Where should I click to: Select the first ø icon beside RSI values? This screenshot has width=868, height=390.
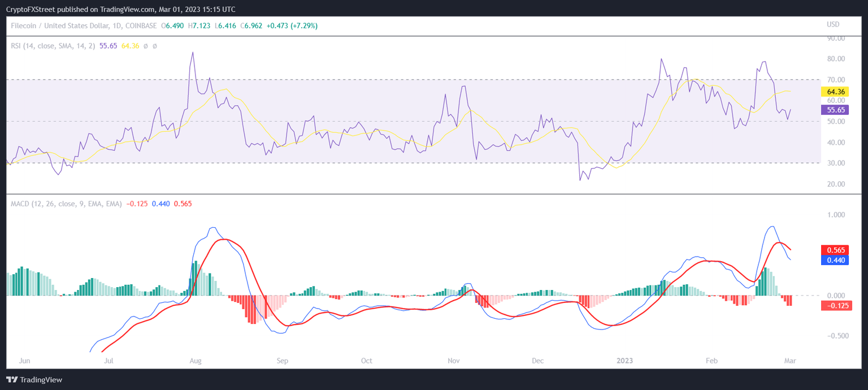pyautogui.click(x=146, y=46)
